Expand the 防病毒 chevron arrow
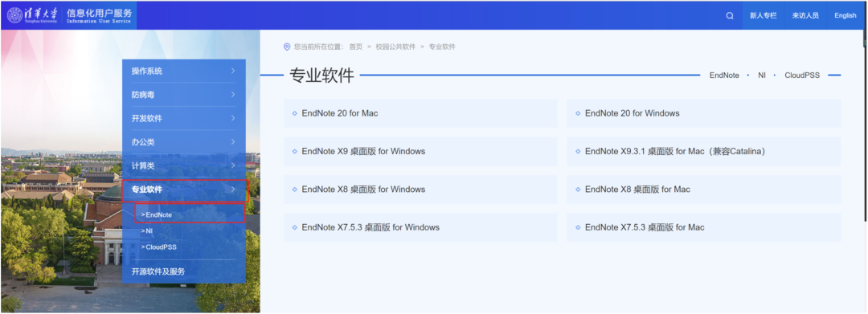Viewport: 868px width, 314px height. click(x=233, y=95)
